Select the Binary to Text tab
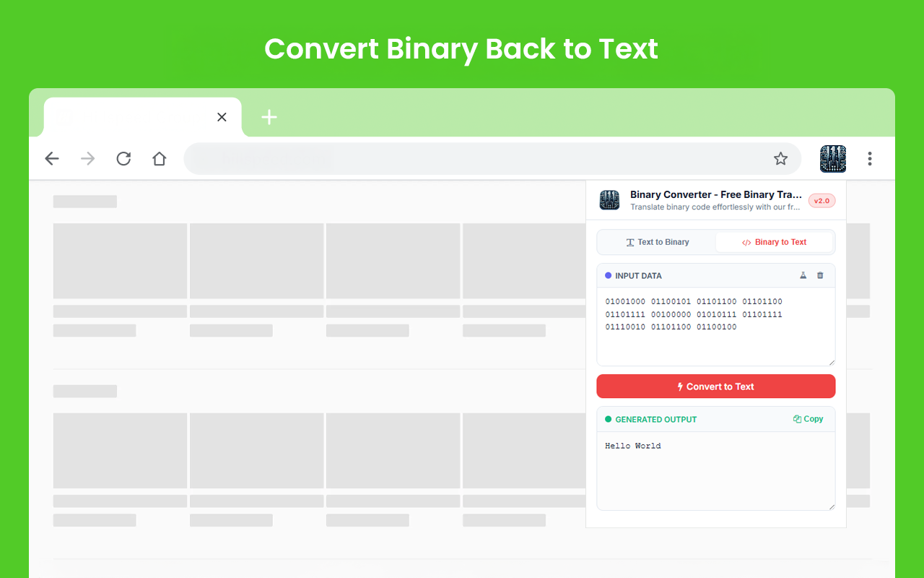Screen dimensions: 924x578 (x=775, y=242)
